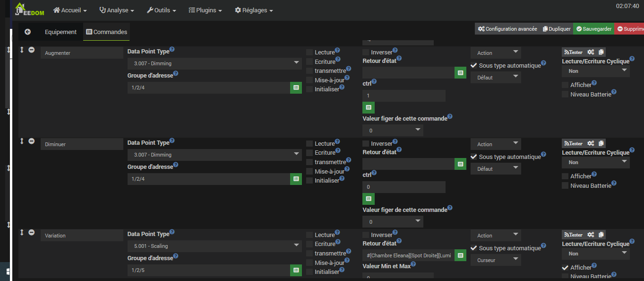Open group address picker for Augmenter
Viewport: 644px width, 281px height.
click(x=296, y=88)
